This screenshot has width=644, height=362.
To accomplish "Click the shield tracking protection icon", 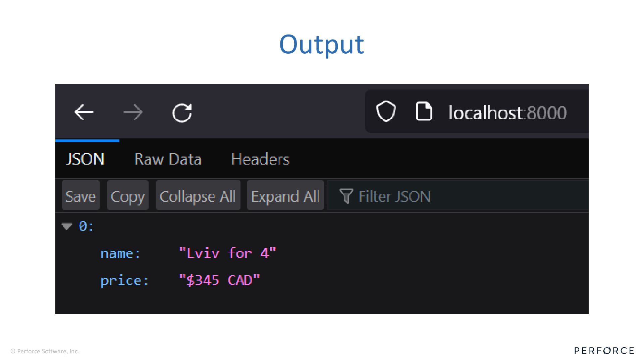I will point(386,111).
